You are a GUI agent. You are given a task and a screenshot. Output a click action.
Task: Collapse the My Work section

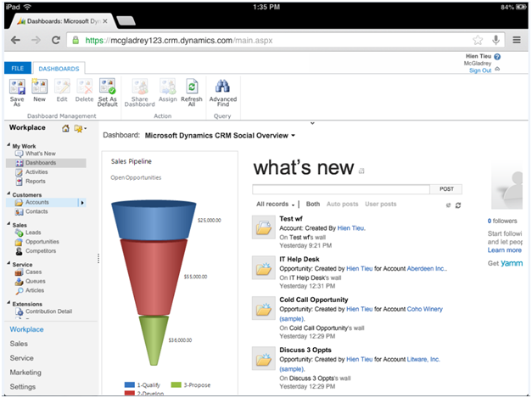point(8,145)
